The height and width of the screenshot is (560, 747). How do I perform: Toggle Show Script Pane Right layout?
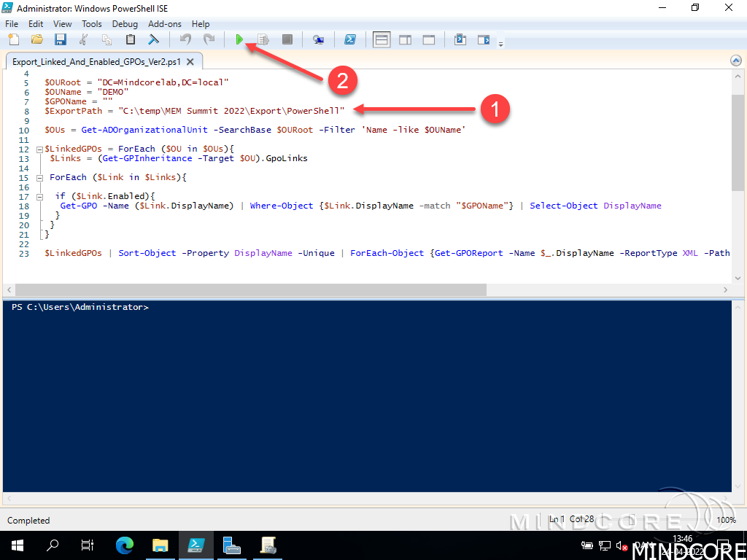405,40
